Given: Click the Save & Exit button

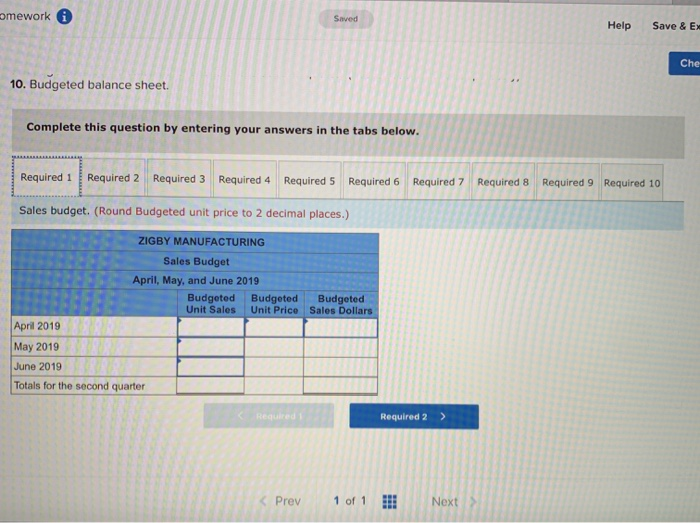Looking at the screenshot, I should [x=676, y=26].
